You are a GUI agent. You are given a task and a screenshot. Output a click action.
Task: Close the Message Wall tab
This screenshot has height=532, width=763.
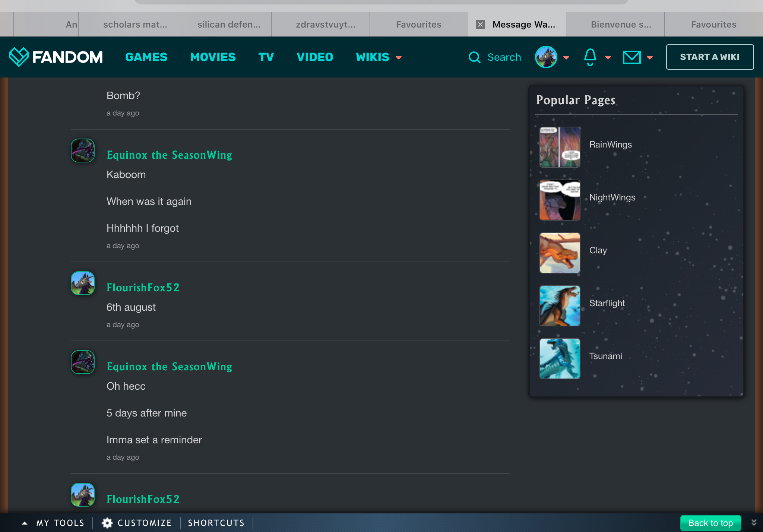click(480, 25)
